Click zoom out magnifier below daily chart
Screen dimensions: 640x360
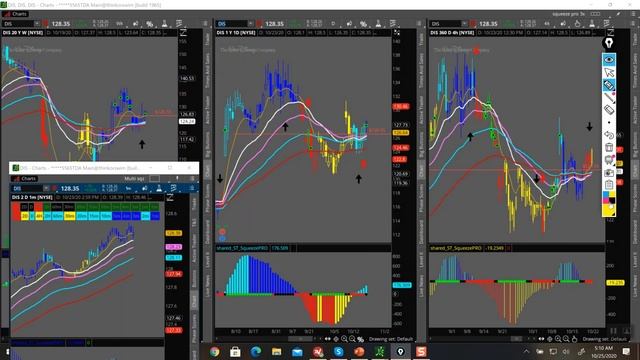pos(353,339)
